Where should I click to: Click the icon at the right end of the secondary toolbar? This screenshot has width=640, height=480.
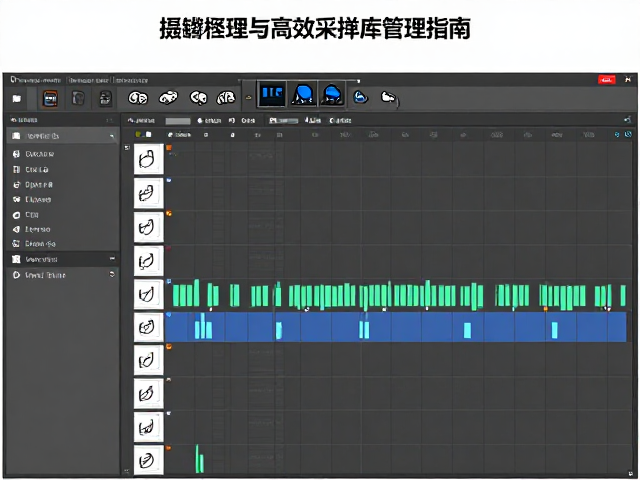[x=627, y=120]
